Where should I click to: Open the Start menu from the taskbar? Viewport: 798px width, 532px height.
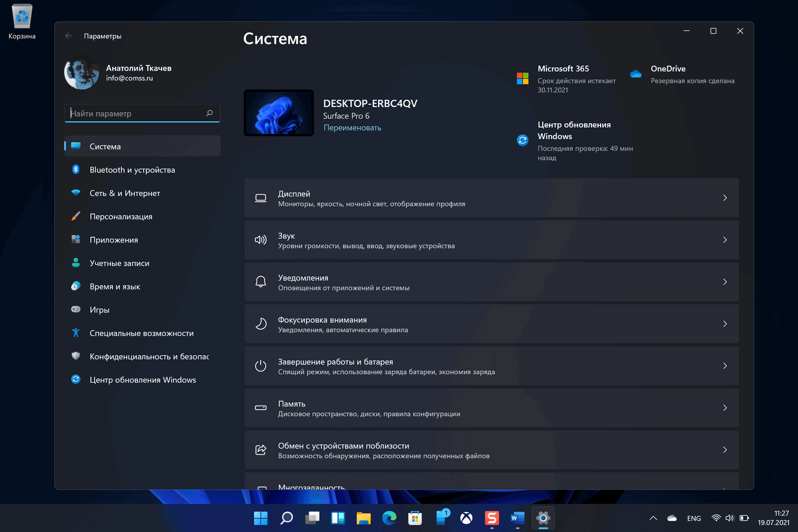pos(261,518)
